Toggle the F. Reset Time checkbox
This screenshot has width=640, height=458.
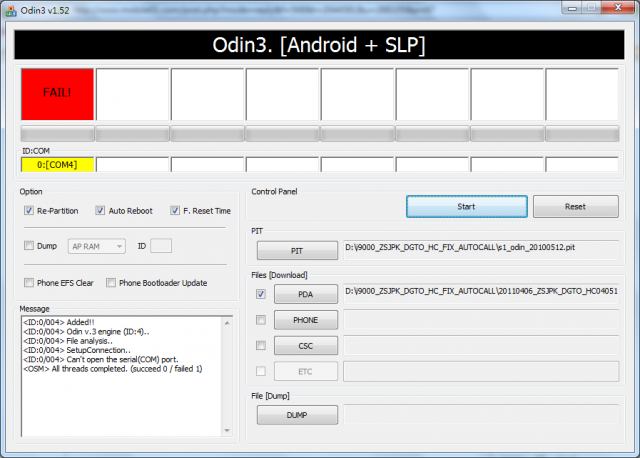tap(175, 210)
